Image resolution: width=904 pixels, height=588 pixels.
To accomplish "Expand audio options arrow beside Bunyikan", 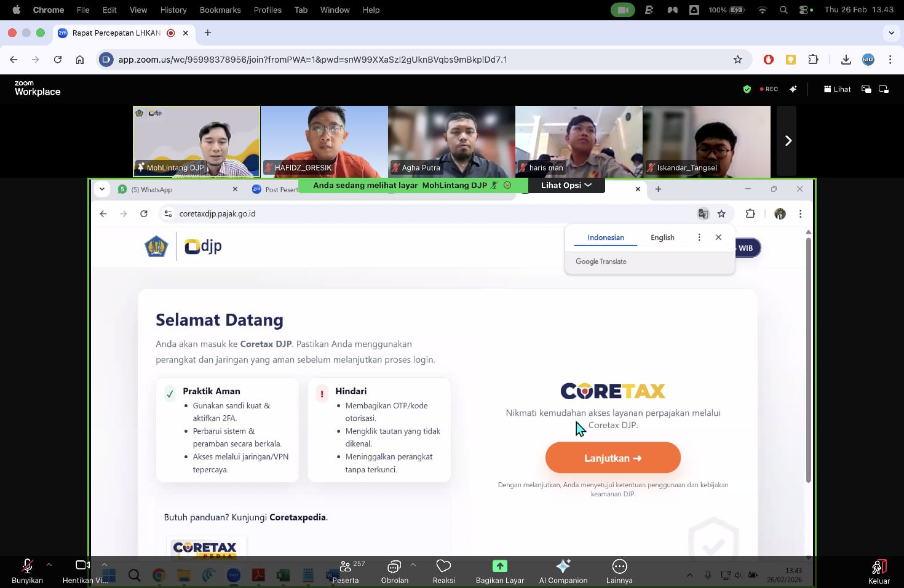I will coord(49,564).
